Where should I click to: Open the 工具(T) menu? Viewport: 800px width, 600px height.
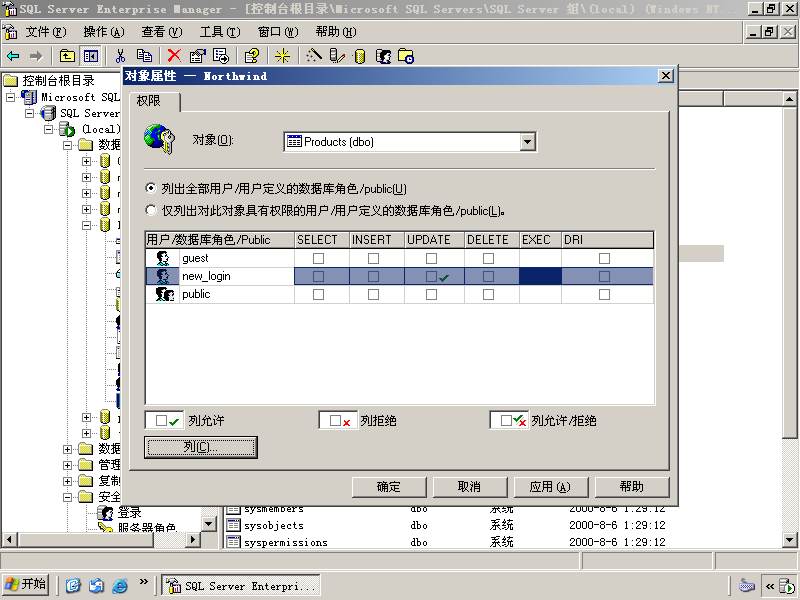pyautogui.click(x=219, y=32)
